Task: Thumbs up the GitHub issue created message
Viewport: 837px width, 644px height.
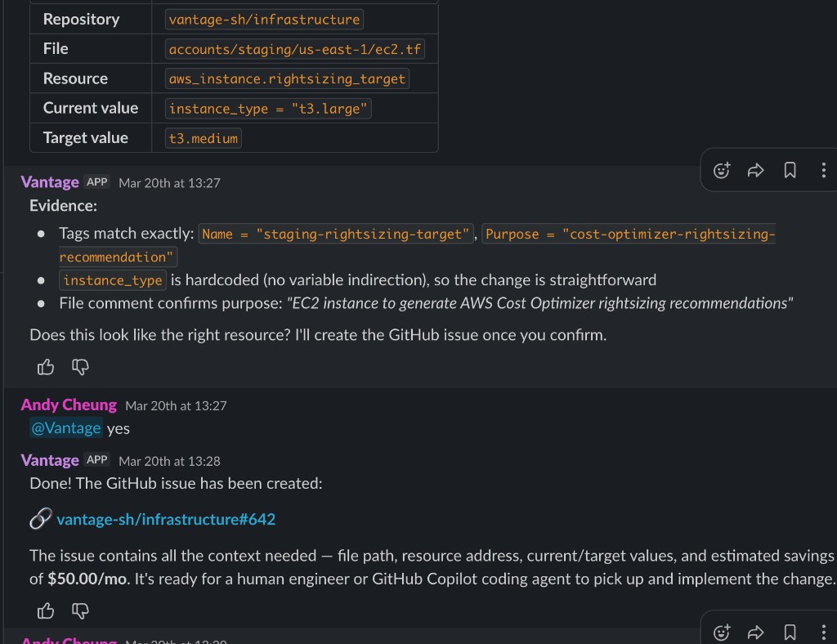Action: (x=46, y=610)
